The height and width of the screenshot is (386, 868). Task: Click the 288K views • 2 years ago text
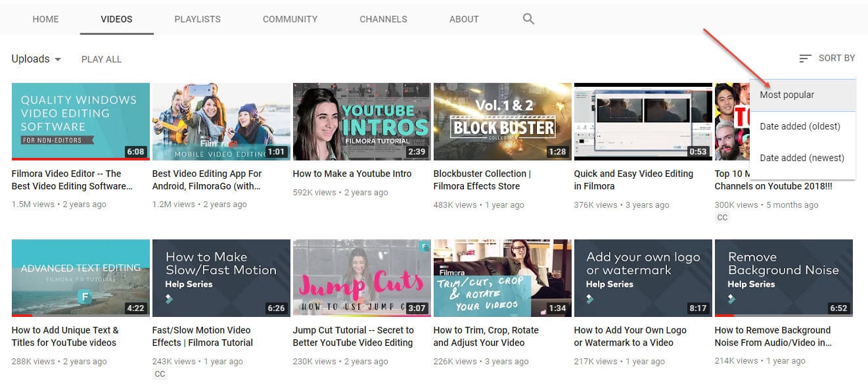[x=59, y=361]
